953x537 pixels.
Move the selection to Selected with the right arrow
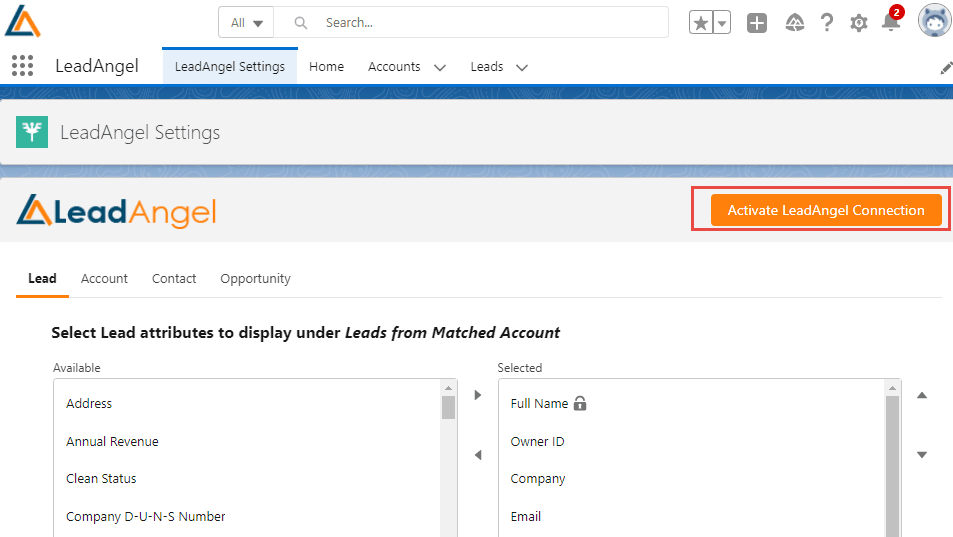pos(478,395)
